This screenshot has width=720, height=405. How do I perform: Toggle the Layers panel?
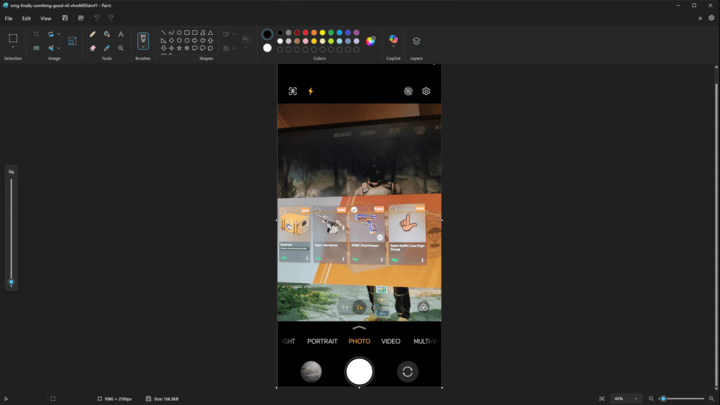[x=416, y=41]
